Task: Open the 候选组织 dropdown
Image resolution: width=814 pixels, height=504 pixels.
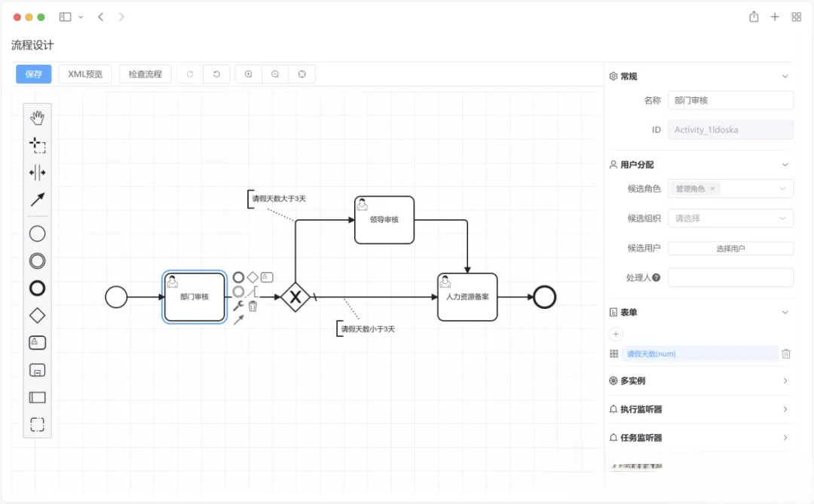Action: tap(730, 218)
